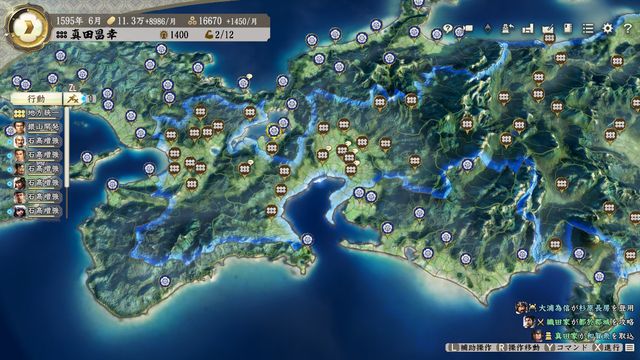Click the golden advance-time button
The image size is (640, 360).
(x=28, y=28)
